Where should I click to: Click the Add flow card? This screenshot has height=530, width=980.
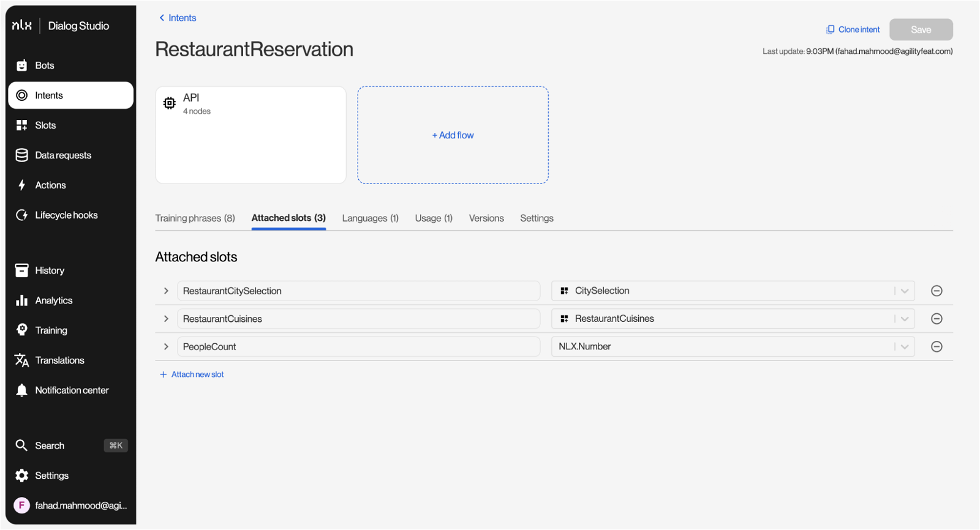point(453,135)
